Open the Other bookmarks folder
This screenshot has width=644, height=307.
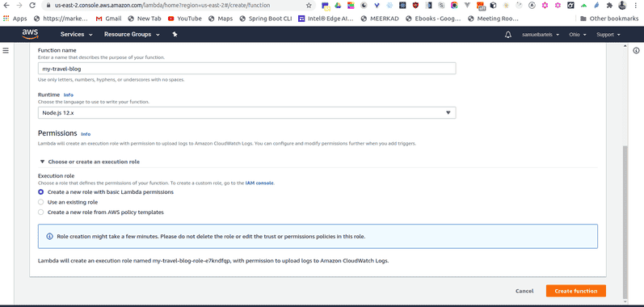(x=609, y=19)
